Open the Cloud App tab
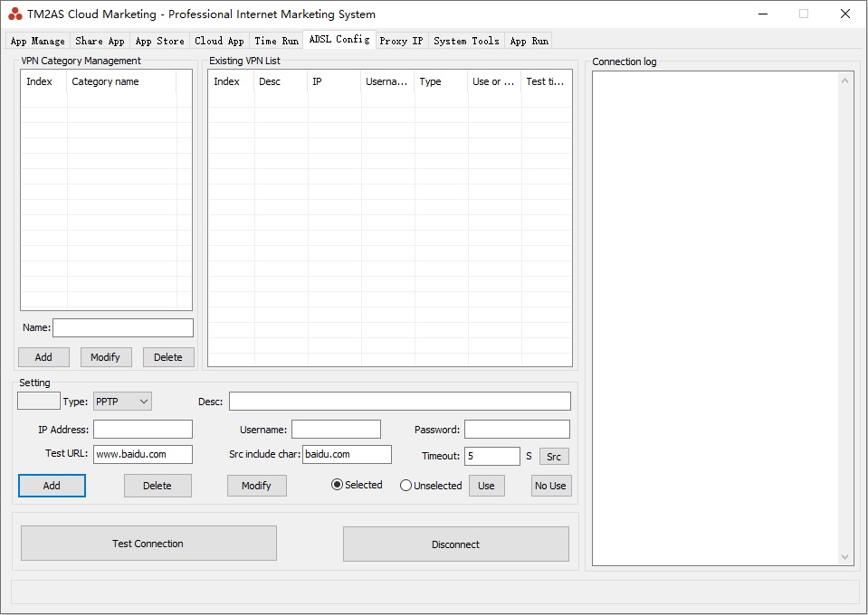Image resolution: width=868 pixels, height=615 pixels. 219,41
